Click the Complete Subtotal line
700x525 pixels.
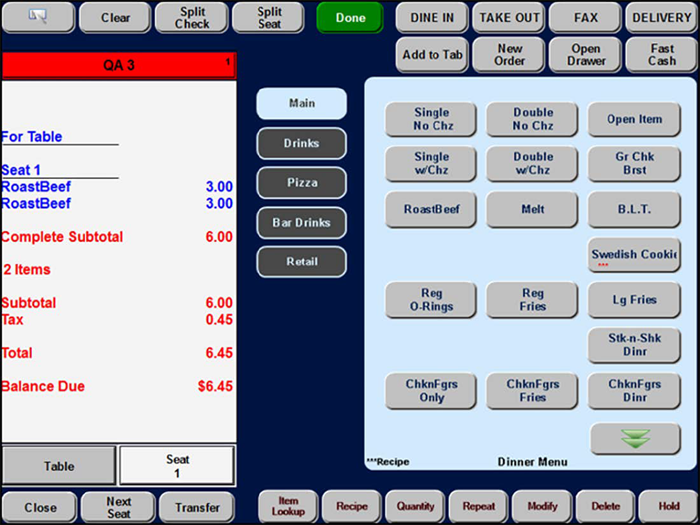(x=117, y=237)
